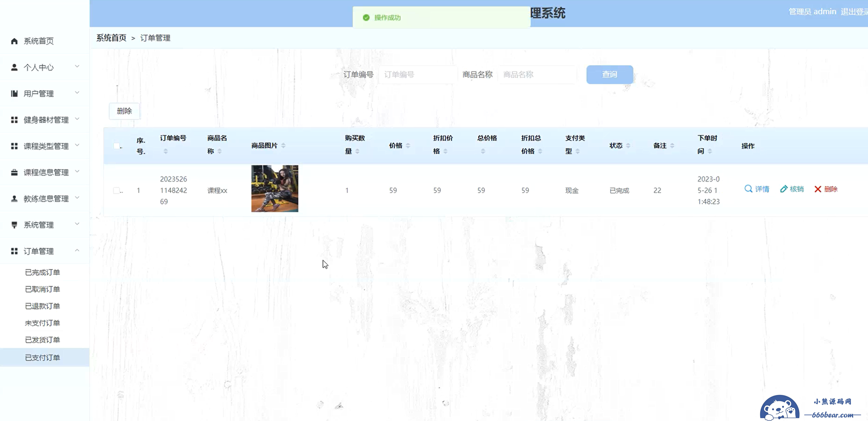
Task: Click the 现金 payment type cell
Action: 572,191
